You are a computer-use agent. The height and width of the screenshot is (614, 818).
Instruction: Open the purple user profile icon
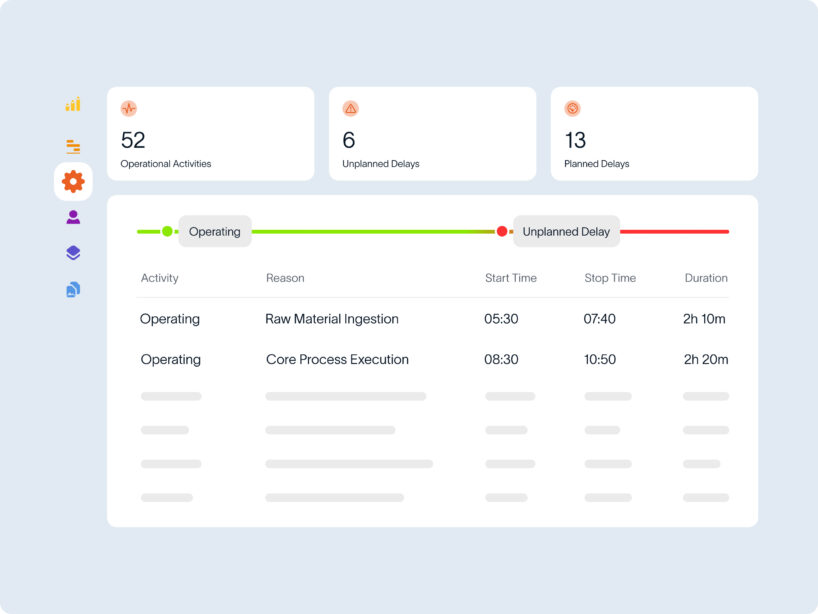73,217
